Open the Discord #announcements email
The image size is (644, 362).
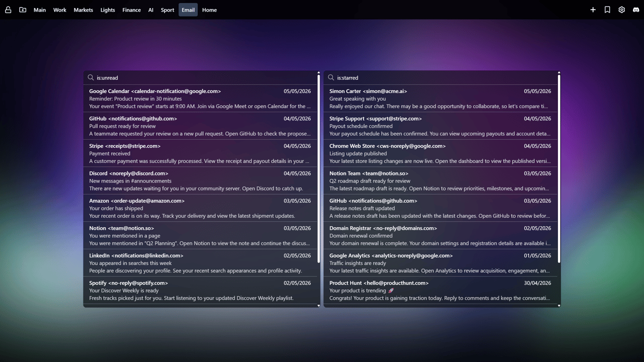click(200, 180)
